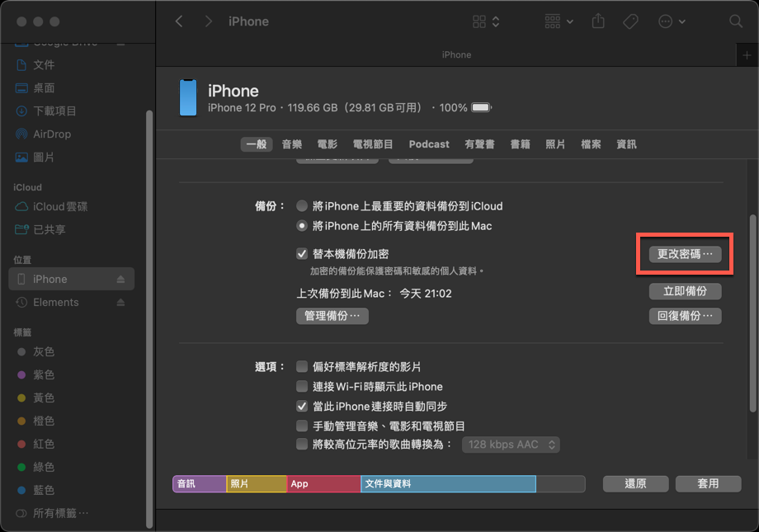Click the 管理備份 button
The width and height of the screenshot is (759, 532).
pyautogui.click(x=332, y=316)
